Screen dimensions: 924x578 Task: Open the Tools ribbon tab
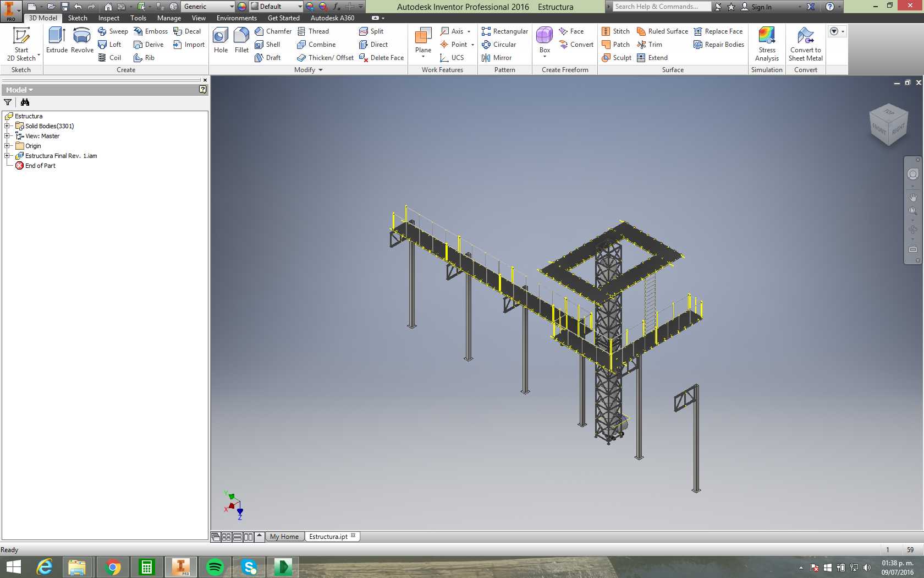[139, 18]
